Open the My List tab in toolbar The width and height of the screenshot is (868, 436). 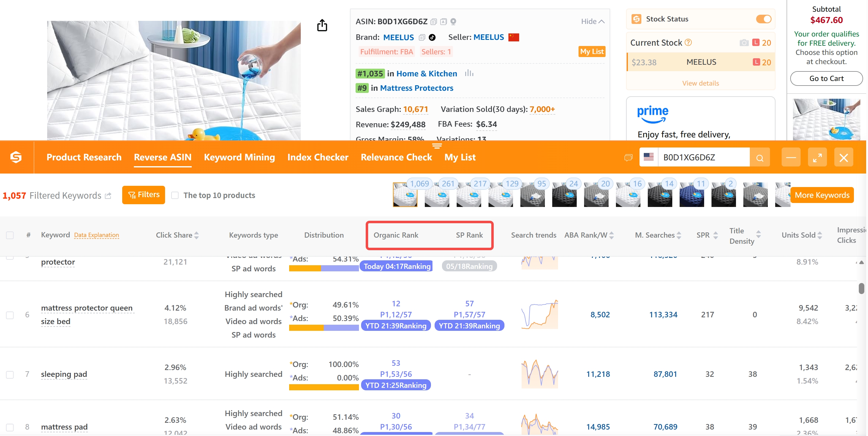point(460,157)
